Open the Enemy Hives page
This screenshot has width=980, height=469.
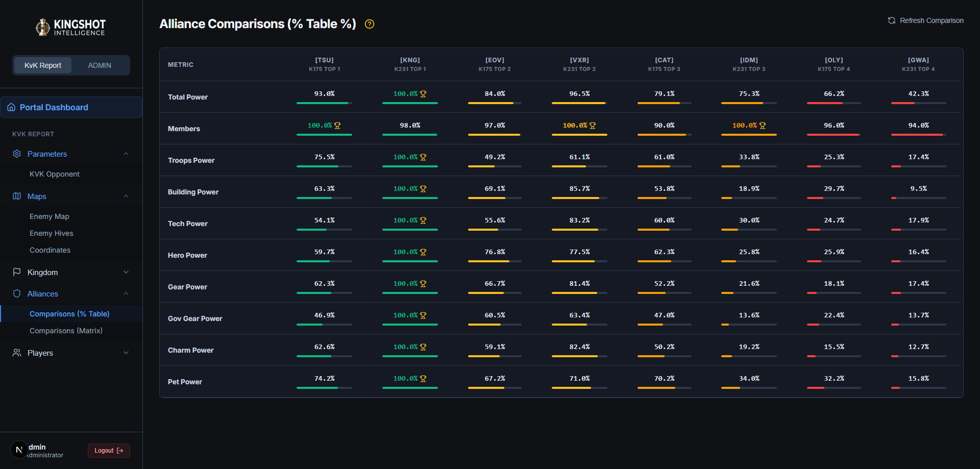(52, 233)
